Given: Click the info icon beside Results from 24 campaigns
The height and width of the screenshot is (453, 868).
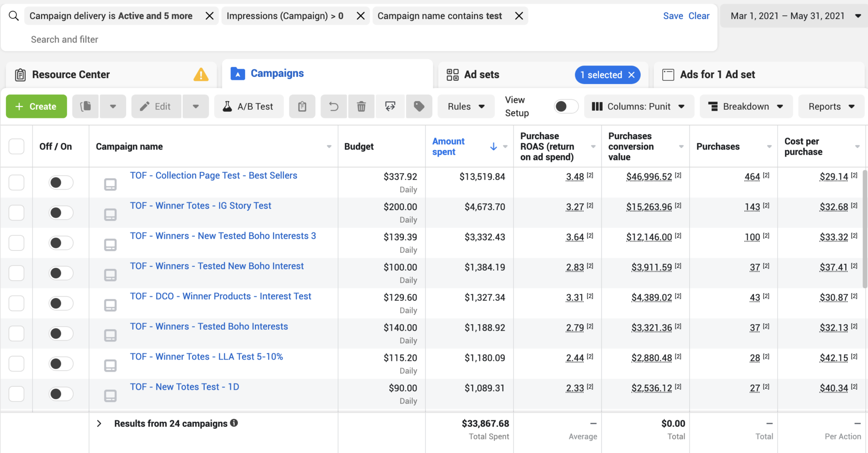Looking at the screenshot, I should tap(234, 423).
